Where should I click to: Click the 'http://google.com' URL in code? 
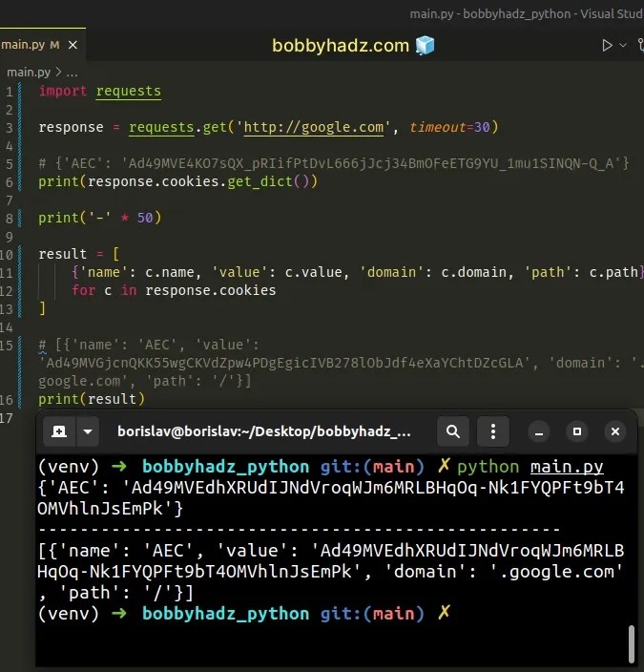click(x=314, y=127)
